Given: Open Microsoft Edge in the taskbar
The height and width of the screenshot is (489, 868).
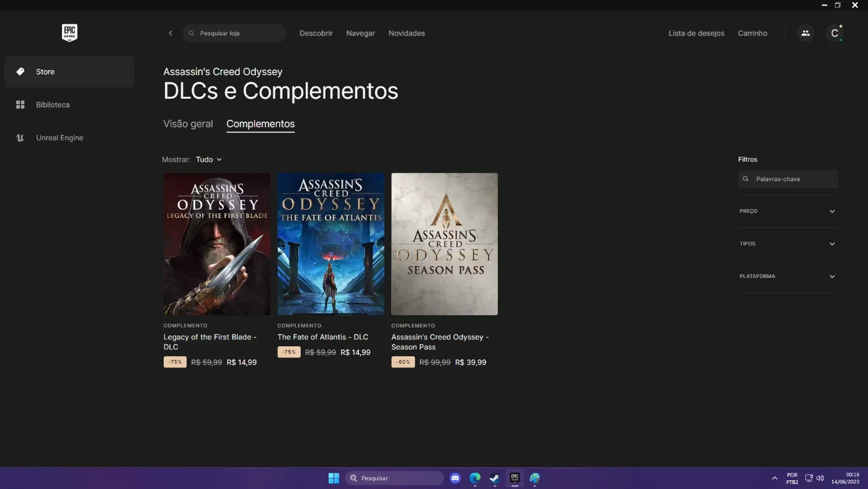Looking at the screenshot, I should 475,478.
